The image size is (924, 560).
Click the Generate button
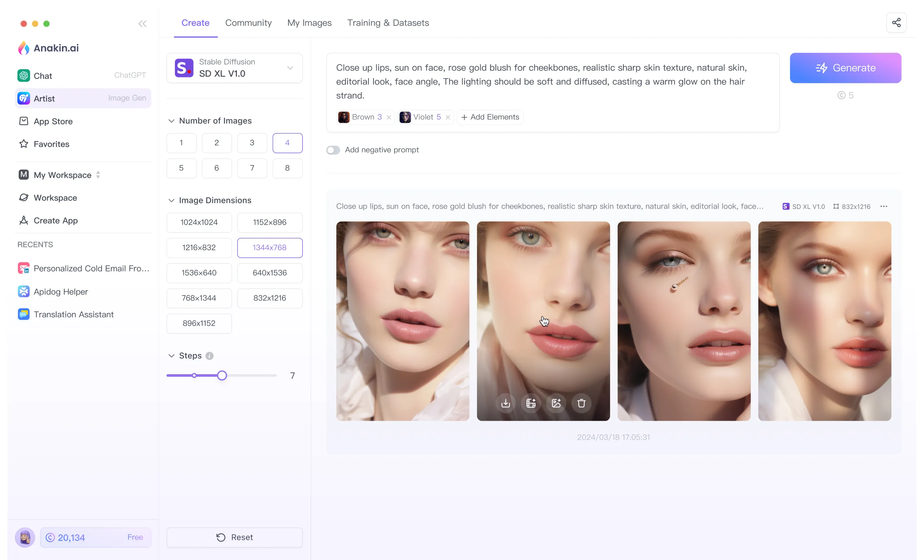846,68
